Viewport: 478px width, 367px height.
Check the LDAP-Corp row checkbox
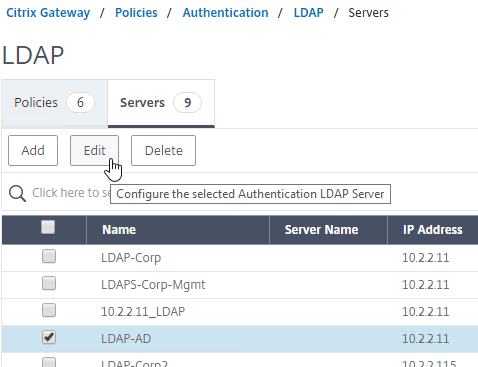(49, 257)
